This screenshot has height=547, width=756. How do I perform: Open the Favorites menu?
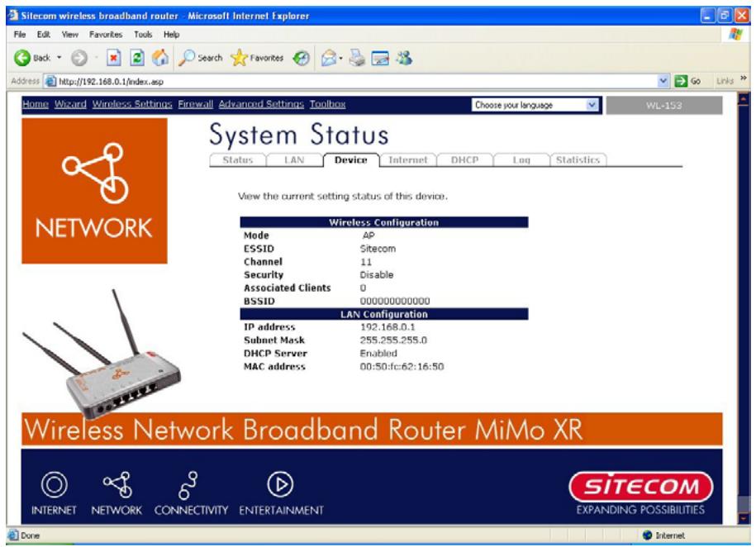[106, 34]
